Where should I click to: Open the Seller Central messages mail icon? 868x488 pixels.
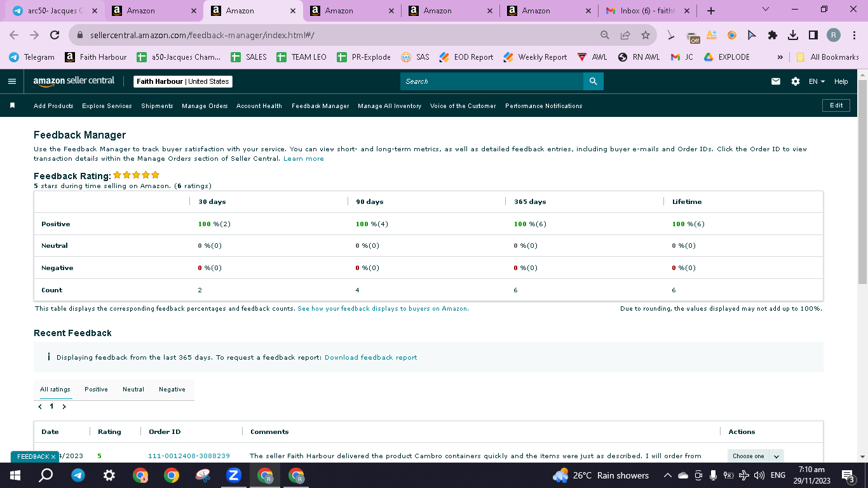coord(776,81)
